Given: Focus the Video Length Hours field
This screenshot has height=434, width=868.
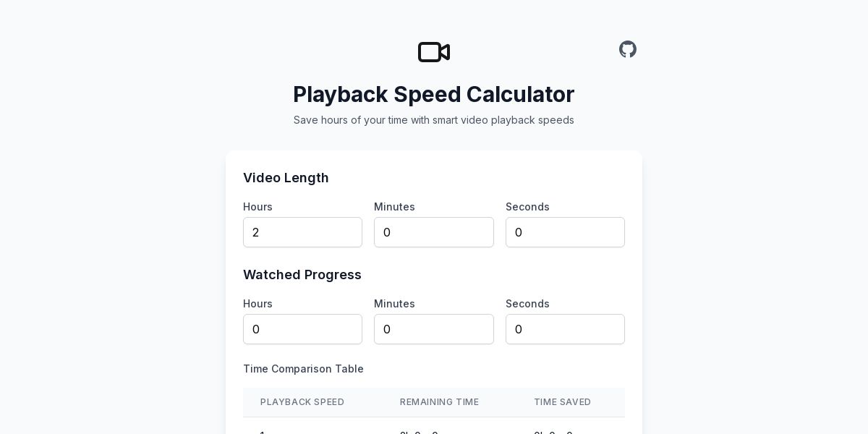Looking at the screenshot, I should [302, 232].
